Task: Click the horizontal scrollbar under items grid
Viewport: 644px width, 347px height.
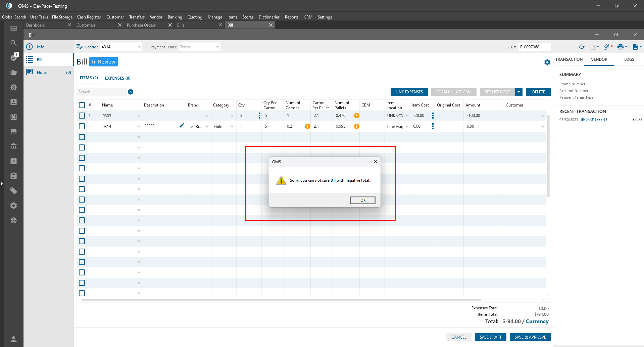Action: 281,300
